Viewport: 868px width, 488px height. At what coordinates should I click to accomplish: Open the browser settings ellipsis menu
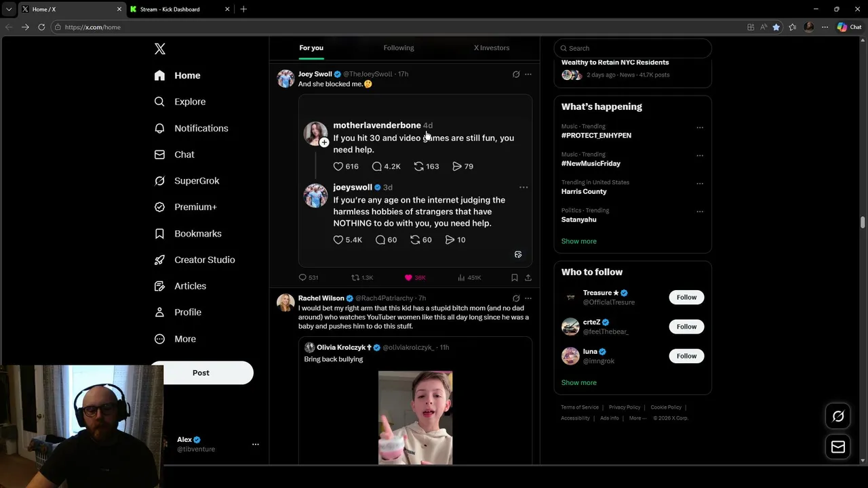825,27
